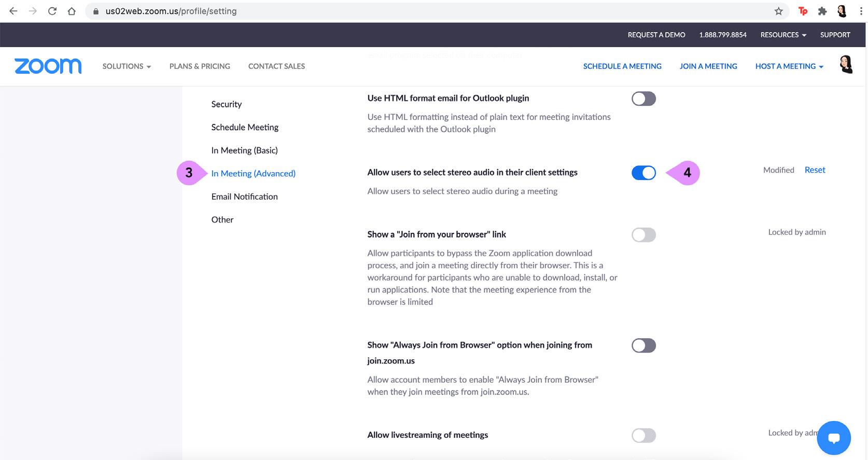
Task: Click 'Locked by admin' beside Join from browser
Action: 797,232
